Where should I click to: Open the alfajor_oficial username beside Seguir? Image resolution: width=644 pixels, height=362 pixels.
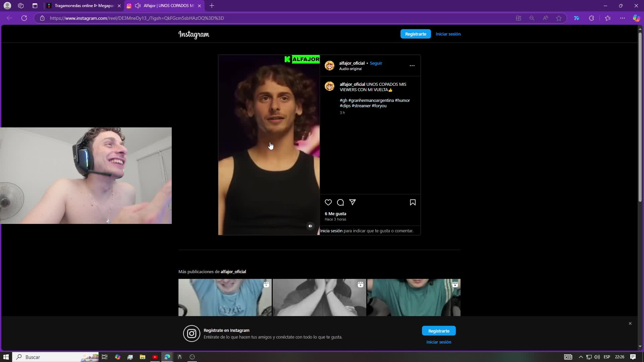(x=352, y=63)
